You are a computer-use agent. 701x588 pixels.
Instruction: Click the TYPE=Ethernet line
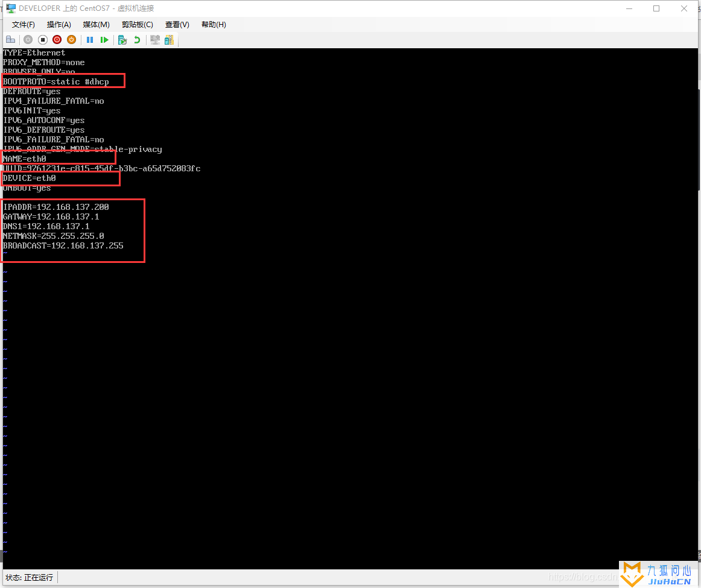[34, 52]
